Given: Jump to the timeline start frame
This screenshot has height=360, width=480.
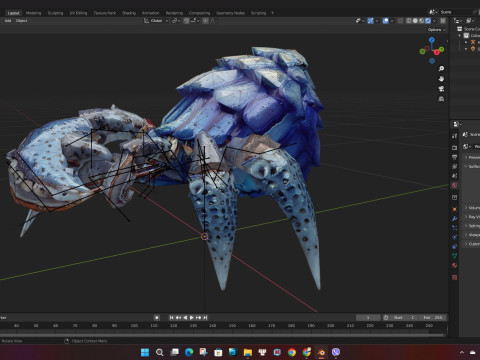Looking at the screenshot, I should (171, 317).
